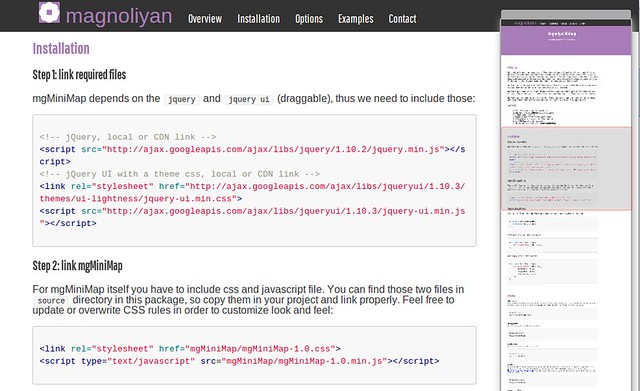Image resolution: width=640 pixels, height=391 pixels.
Task: Click the inline 'jquery' code label
Action: [182, 99]
